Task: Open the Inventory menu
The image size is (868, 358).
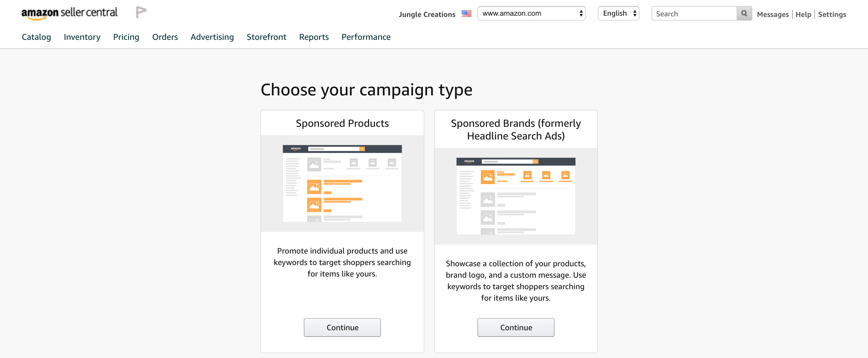Action: click(82, 37)
